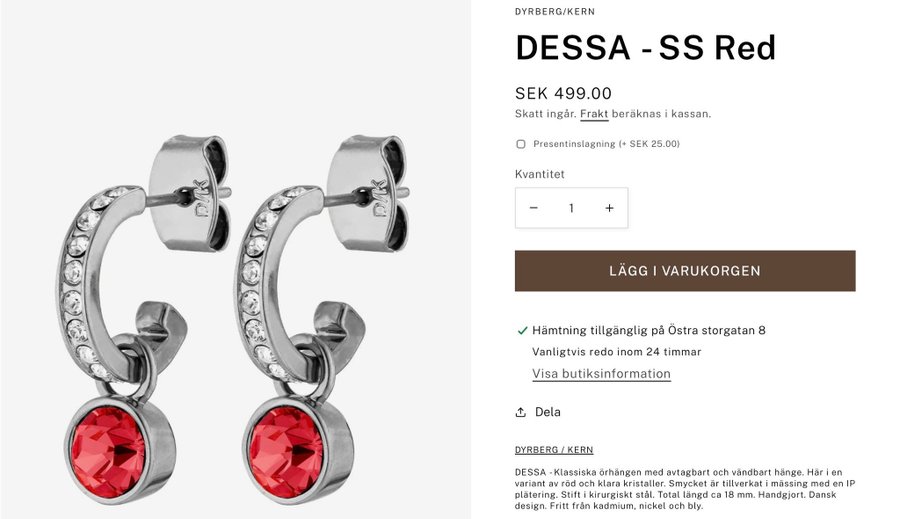
Task: Click the Presentinslagning (+ SEK 25.00) label
Action: [x=606, y=144]
